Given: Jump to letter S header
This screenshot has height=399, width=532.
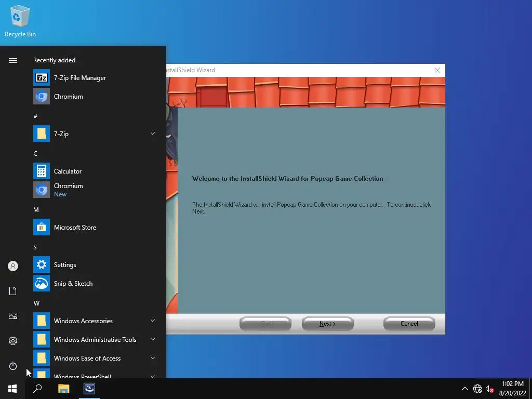Looking at the screenshot, I should [35, 247].
